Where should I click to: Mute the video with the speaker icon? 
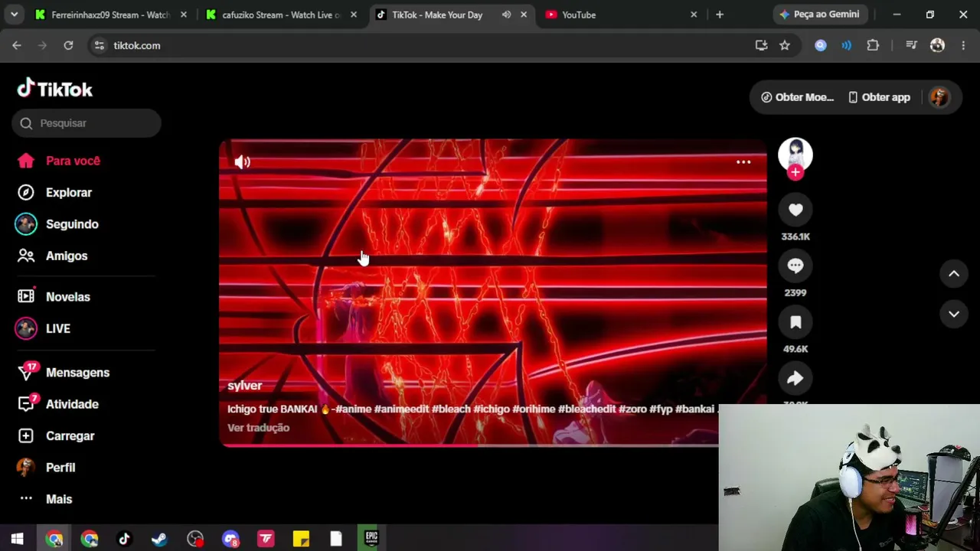243,161
